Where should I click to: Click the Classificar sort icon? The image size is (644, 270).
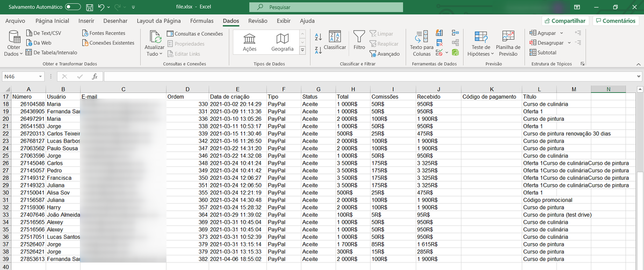coord(335,38)
